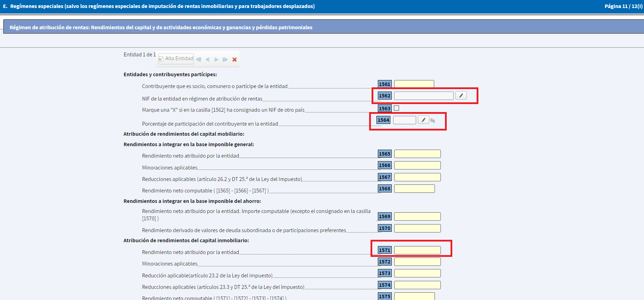Focus casilla 1566 minoraciones aplicables field
The height and width of the screenshot is (300, 644).
click(x=417, y=165)
